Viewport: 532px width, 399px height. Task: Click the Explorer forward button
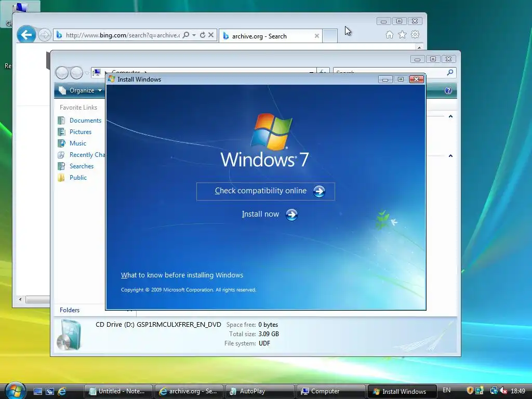76,73
